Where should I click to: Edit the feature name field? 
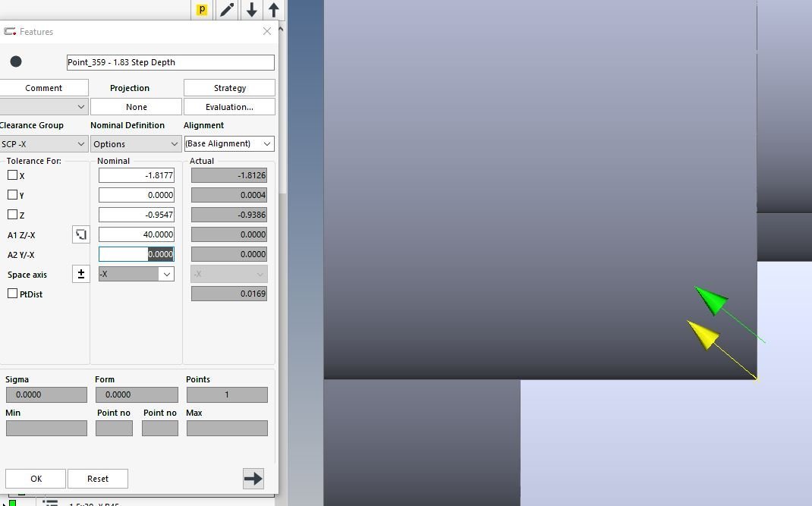(171, 62)
